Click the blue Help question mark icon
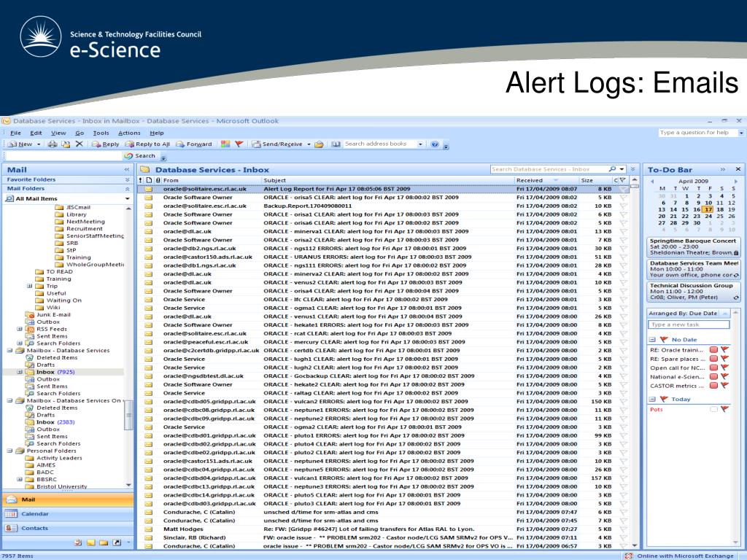The width and height of the screenshot is (747, 560). 436,144
